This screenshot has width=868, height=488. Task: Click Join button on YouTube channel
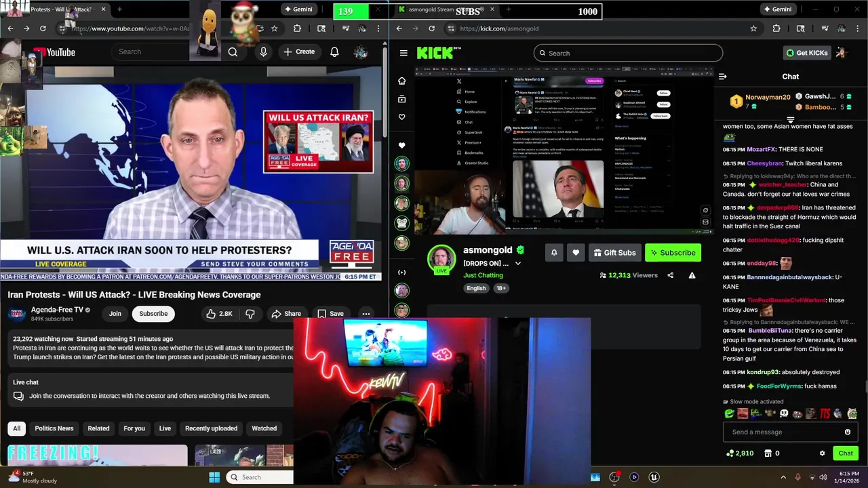click(115, 314)
